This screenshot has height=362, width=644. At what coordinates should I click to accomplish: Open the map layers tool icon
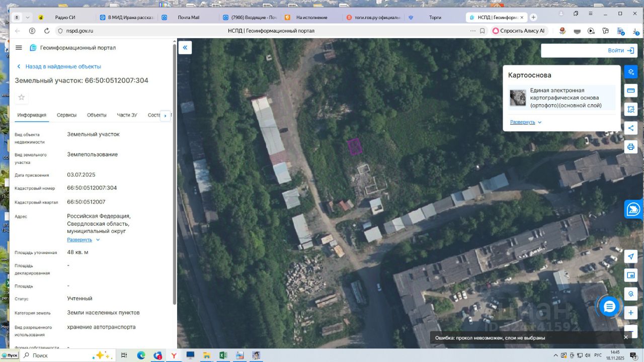point(631,72)
